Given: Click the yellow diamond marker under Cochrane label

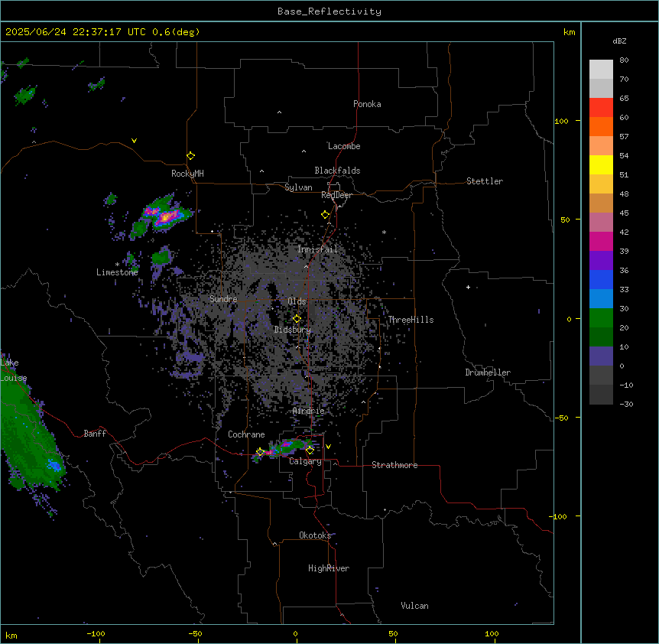Looking at the screenshot, I should (x=260, y=452).
